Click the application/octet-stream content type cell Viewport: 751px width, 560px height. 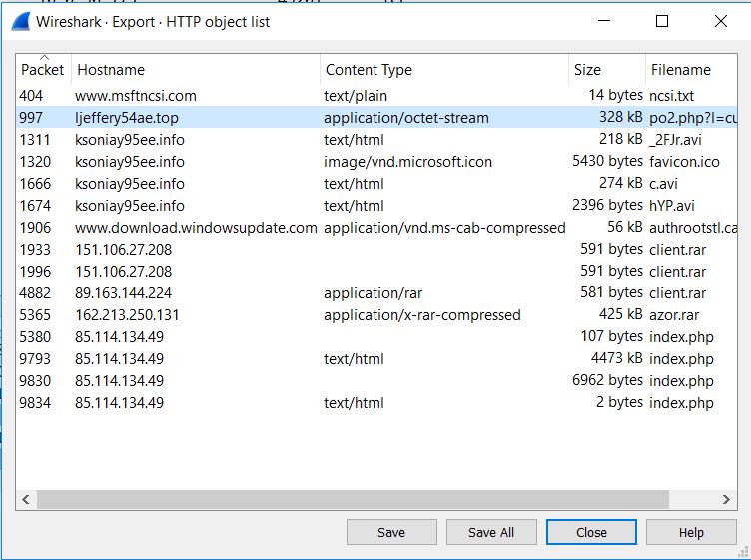pyautogui.click(x=406, y=117)
